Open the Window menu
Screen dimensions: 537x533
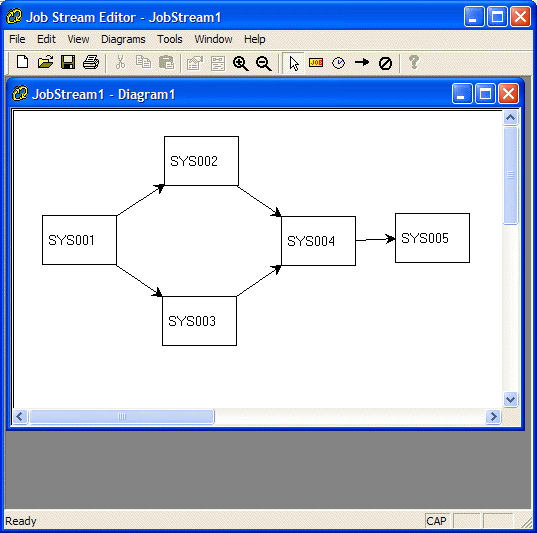pyautogui.click(x=213, y=39)
